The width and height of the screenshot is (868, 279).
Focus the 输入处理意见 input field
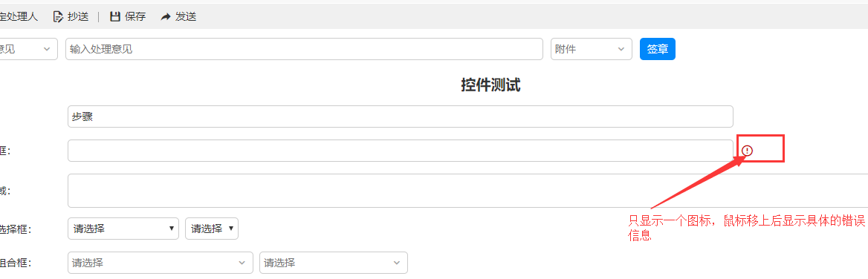(304, 49)
